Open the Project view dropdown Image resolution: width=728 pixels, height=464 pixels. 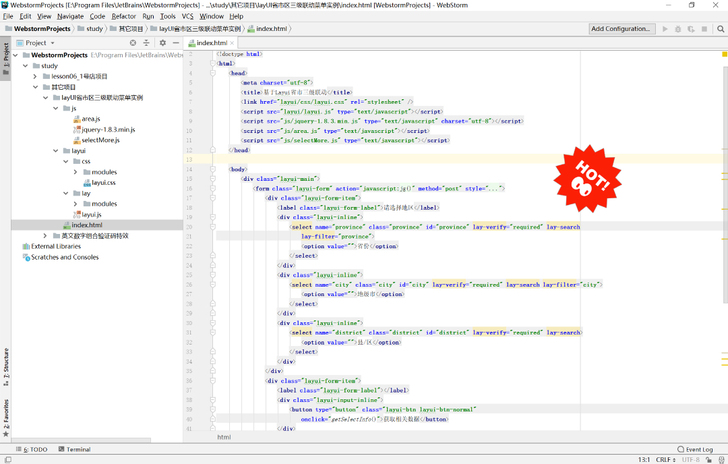coord(37,43)
